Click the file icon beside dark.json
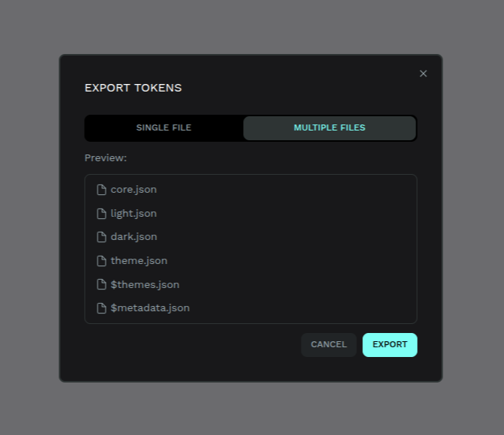Screen dimensions: 504x435 coord(101,237)
